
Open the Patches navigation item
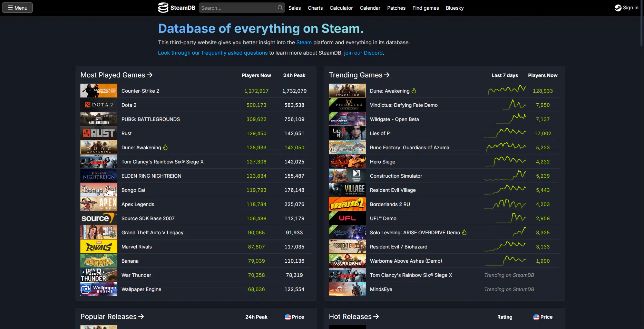[x=396, y=8]
